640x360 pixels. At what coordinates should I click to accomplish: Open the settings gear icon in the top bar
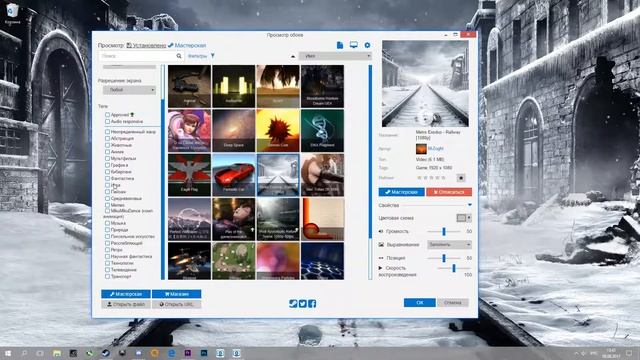pos(367,45)
